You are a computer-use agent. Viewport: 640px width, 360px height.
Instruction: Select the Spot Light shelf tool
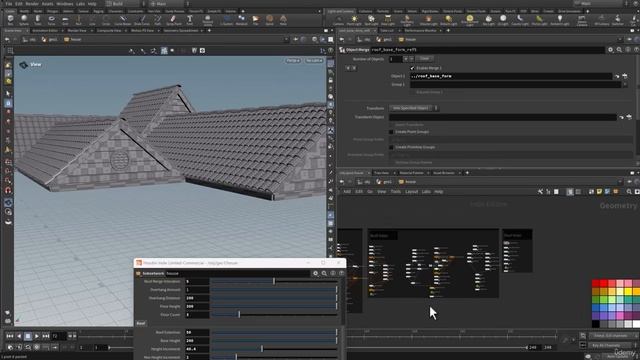371,20
